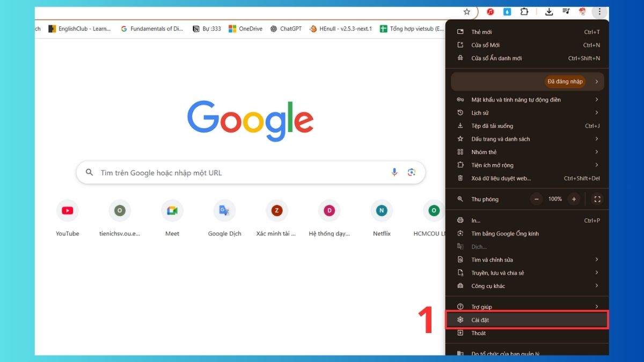Click the bookmark star in address bar
This screenshot has height=362, width=644.
(x=466, y=11)
